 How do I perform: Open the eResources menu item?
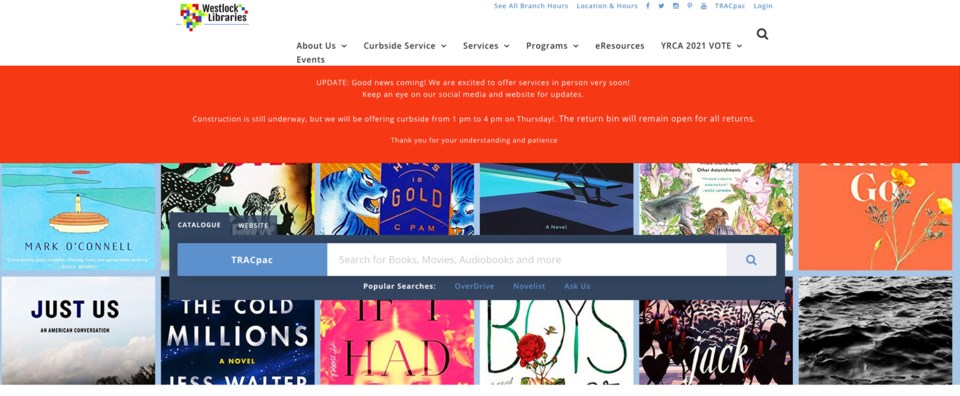point(620,46)
